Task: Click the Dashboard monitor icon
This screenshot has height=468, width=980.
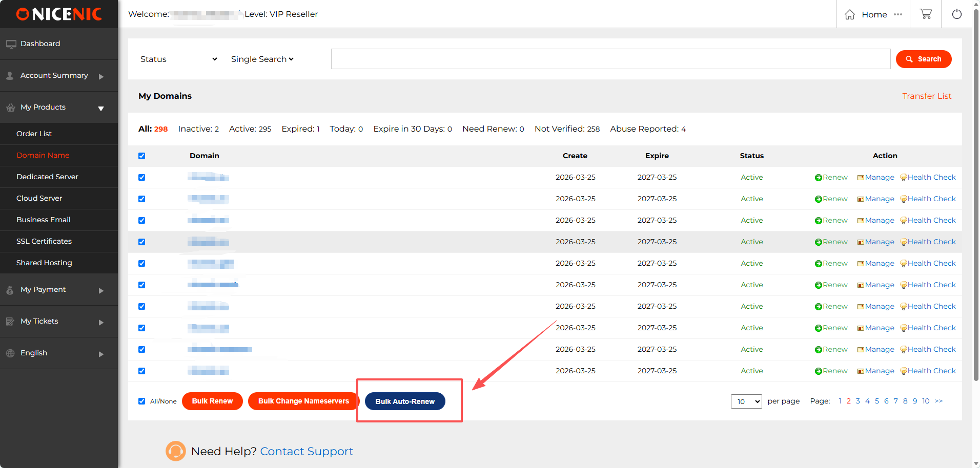Action: pos(11,44)
